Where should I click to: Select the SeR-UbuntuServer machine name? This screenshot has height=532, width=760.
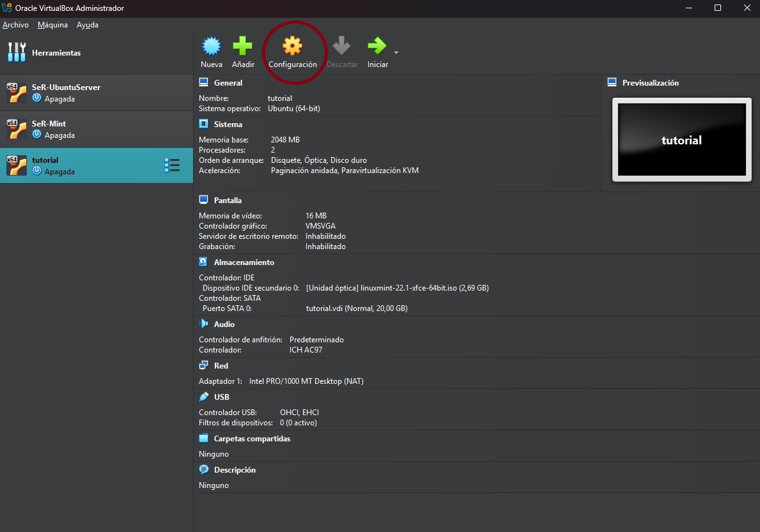click(x=66, y=87)
